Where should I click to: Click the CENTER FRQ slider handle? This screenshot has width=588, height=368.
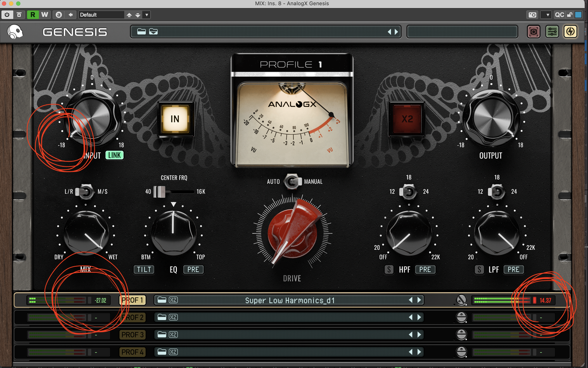[159, 191]
